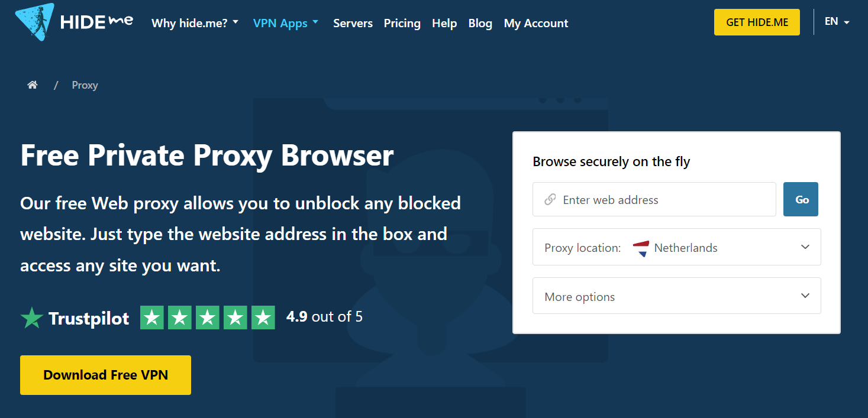Click the hide.me logo

click(x=74, y=22)
